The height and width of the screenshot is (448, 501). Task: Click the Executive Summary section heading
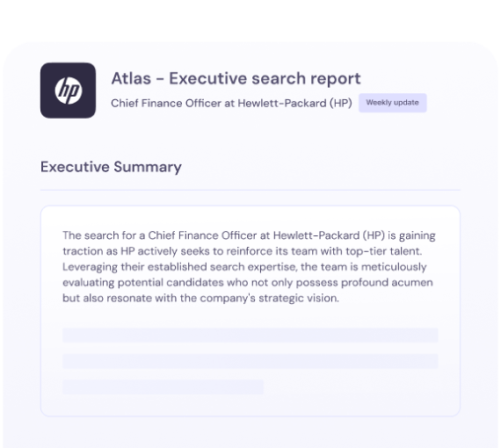point(111,167)
